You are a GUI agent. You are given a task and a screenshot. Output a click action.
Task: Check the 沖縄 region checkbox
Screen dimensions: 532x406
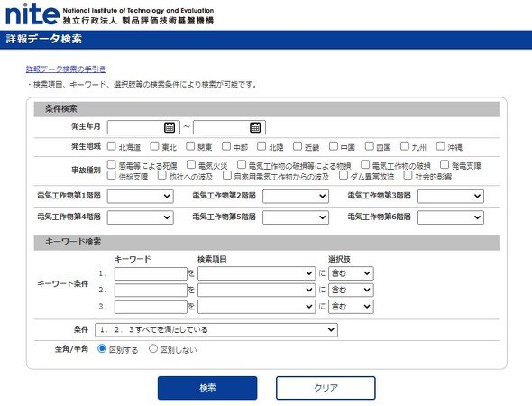click(440, 146)
